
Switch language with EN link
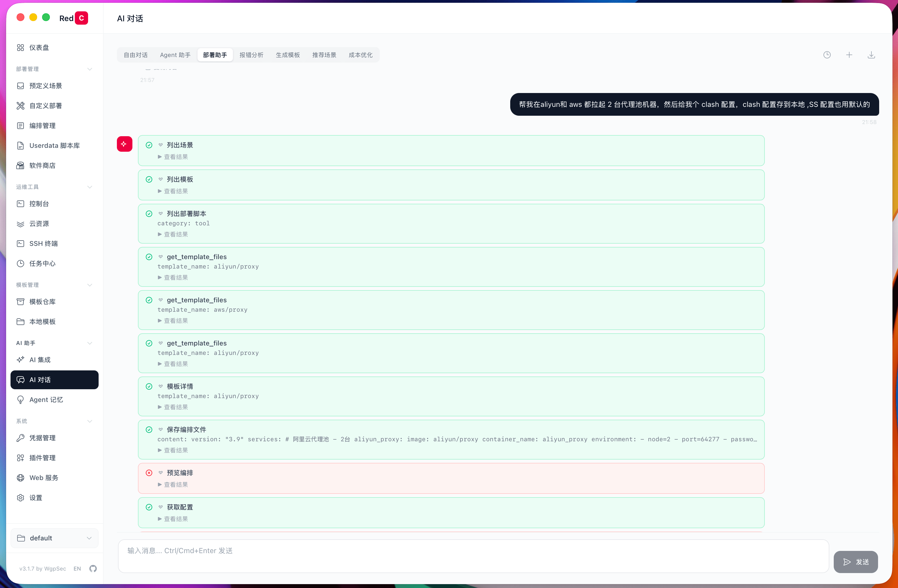pyautogui.click(x=77, y=569)
